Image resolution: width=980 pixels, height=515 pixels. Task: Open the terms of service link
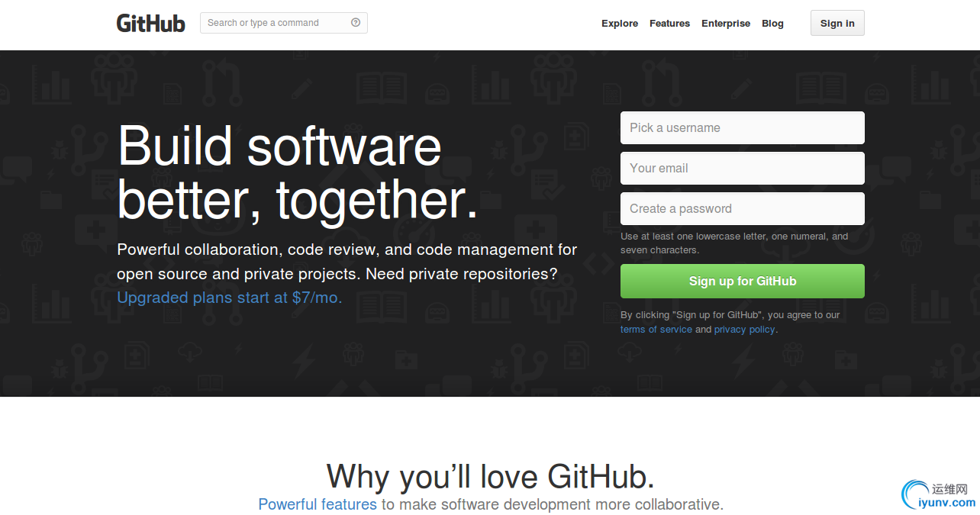(x=656, y=330)
